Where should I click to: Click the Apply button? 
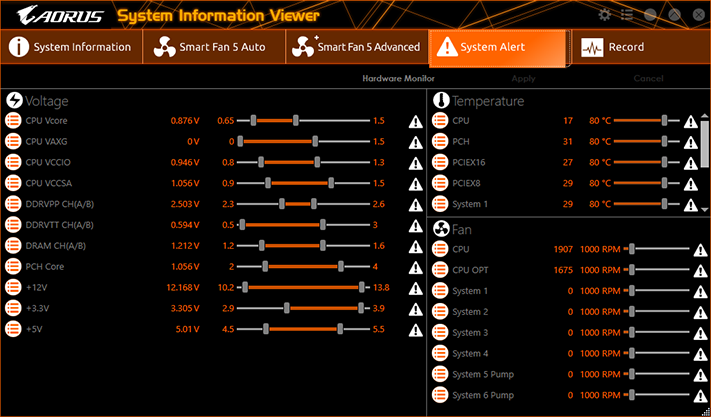coord(523,78)
